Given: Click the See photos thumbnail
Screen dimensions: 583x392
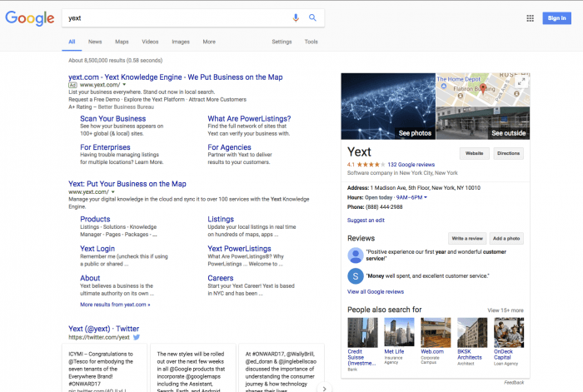Looking at the screenshot, I should 388,107.
